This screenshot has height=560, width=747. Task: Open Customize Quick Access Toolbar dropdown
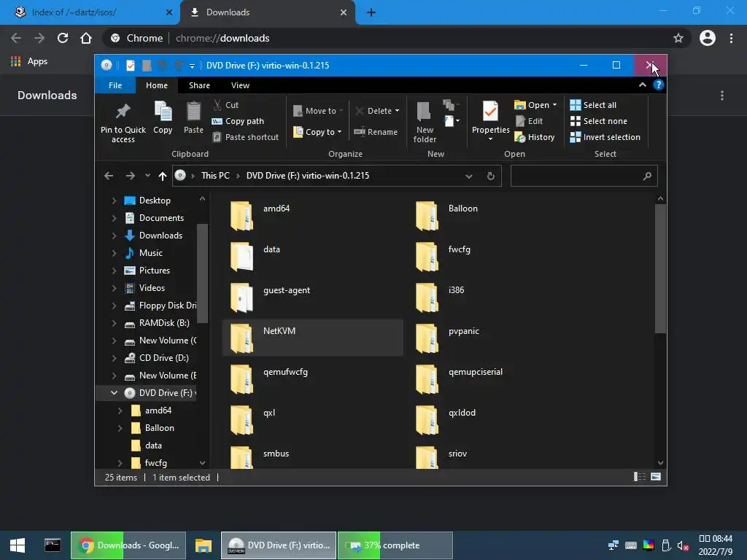point(192,66)
